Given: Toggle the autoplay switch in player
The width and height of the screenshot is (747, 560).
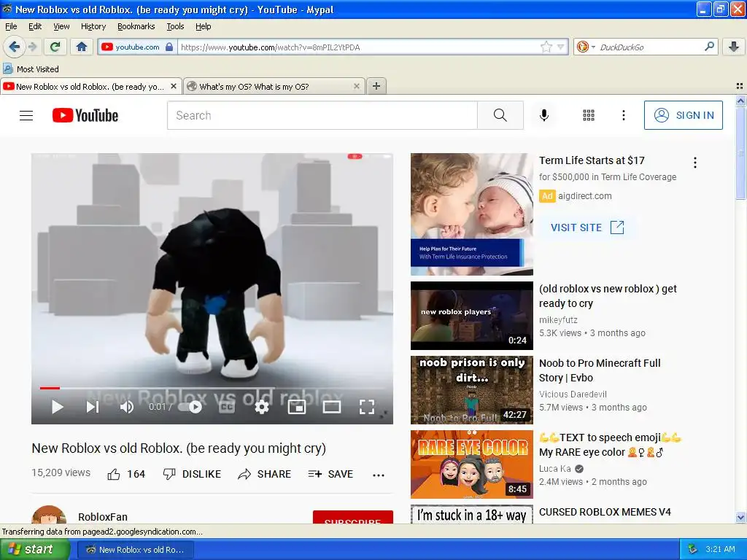Looking at the screenshot, I should coord(190,407).
